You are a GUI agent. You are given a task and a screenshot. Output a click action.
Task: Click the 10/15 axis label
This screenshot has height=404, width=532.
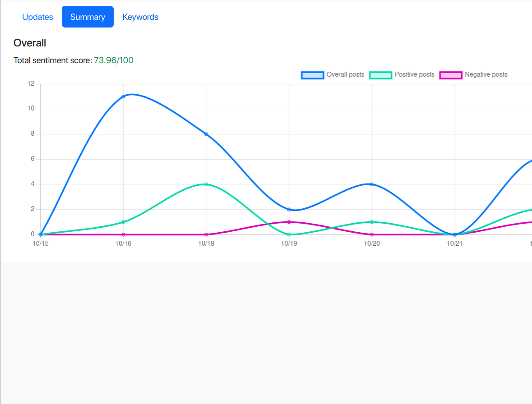coord(40,243)
